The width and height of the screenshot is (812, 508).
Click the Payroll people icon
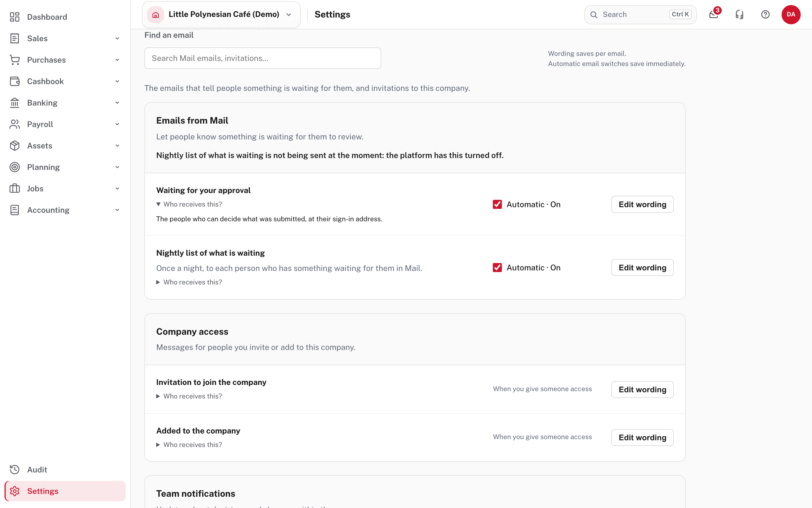(14, 124)
